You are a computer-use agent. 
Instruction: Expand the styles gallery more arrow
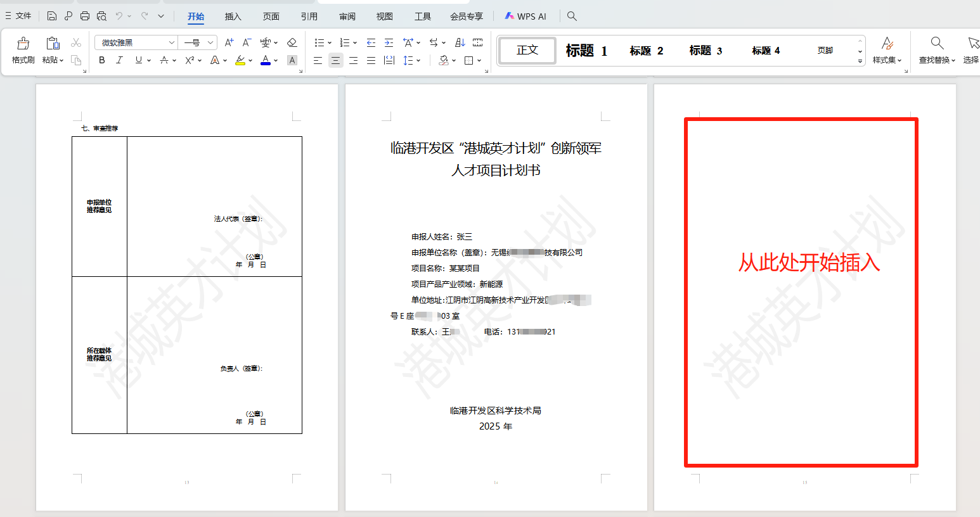tap(860, 61)
